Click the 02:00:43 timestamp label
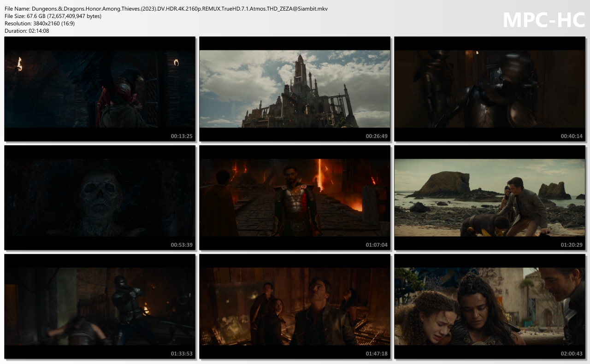 point(572,353)
